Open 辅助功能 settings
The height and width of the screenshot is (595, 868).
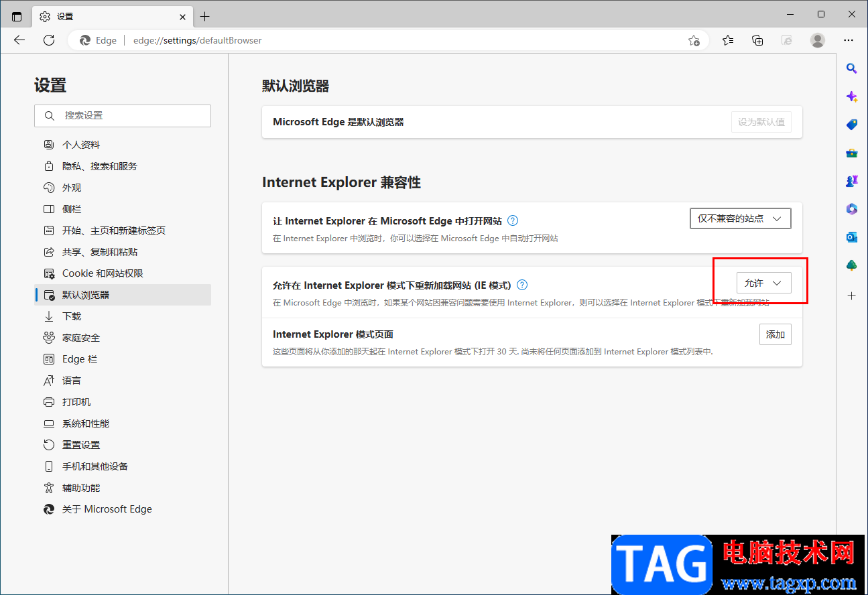(123, 488)
